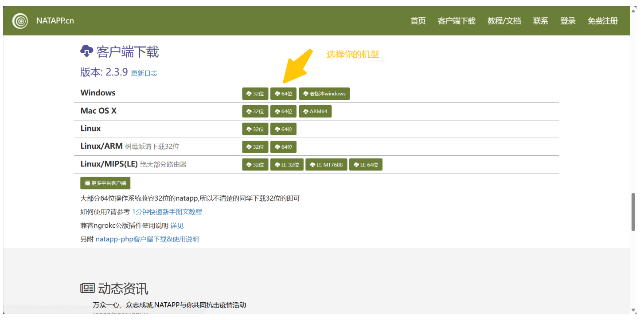644x320 pixels.
Task: Open the 万众一心 news headline
Action: click(x=169, y=305)
